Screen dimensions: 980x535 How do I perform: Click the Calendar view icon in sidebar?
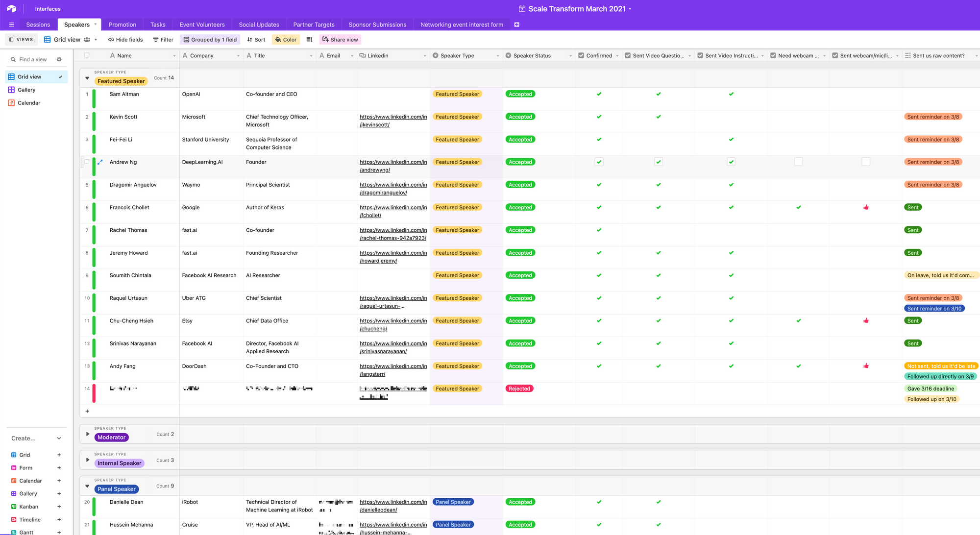tap(11, 103)
